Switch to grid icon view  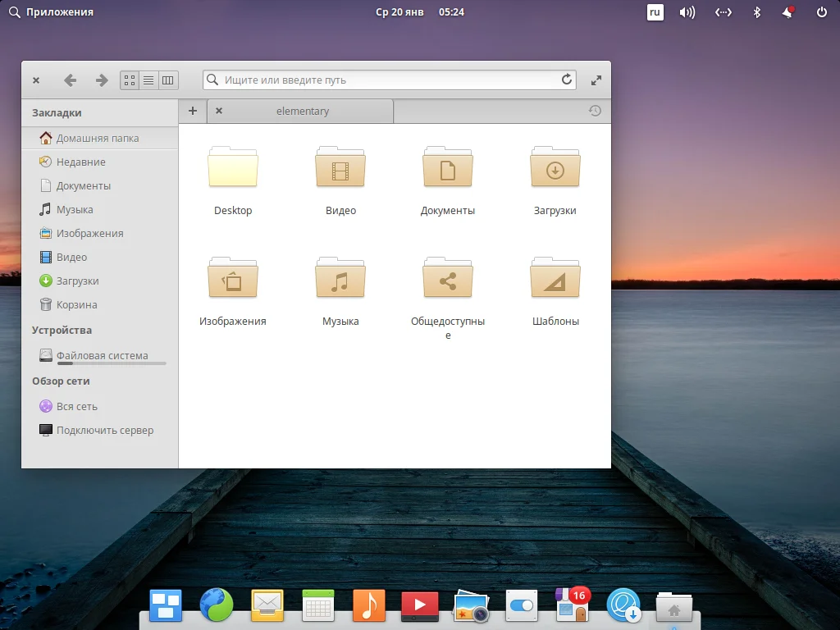click(130, 80)
